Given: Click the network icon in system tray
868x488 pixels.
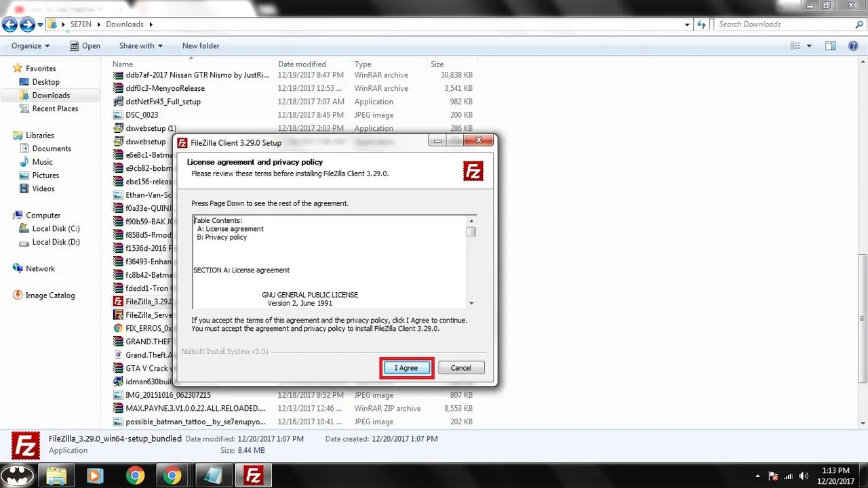Looking at the screenshot, I should click(x=789, y=475).
